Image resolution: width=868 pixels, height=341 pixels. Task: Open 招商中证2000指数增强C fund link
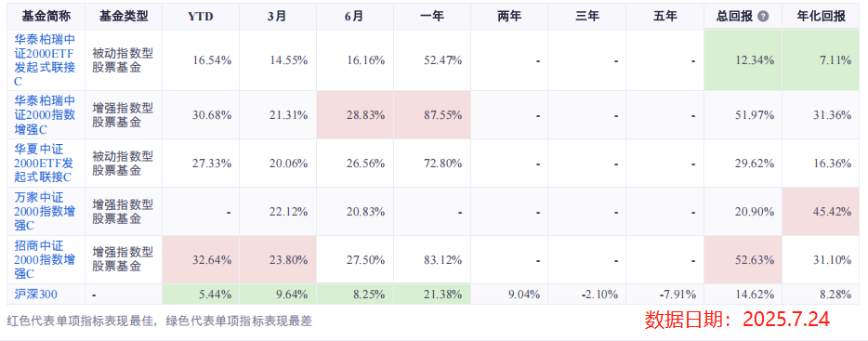pyautogui.click(x=46, y=260)
